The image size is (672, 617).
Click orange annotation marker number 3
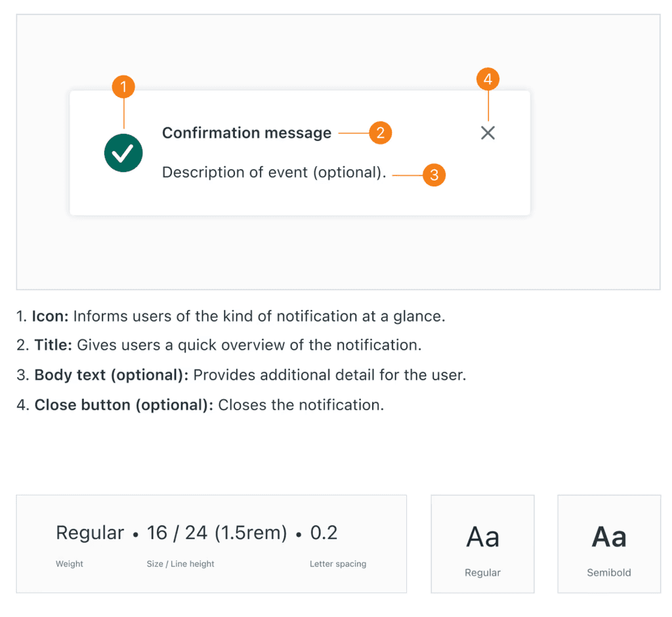pyautogui.click(x=434, y=175)
